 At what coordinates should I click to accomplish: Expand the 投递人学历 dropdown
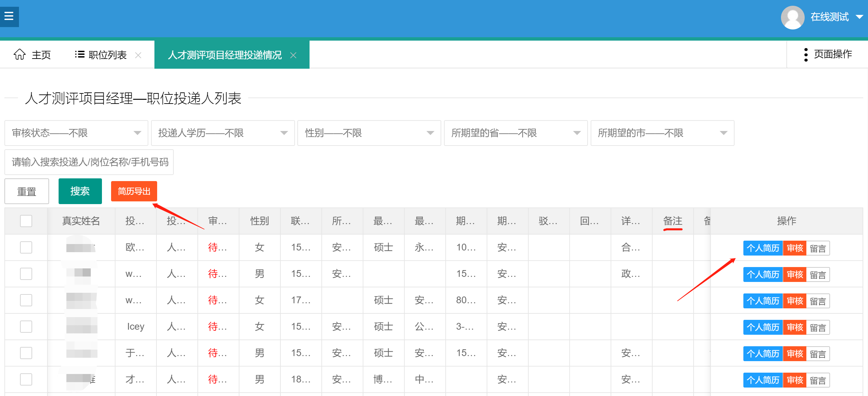(223, 133)
